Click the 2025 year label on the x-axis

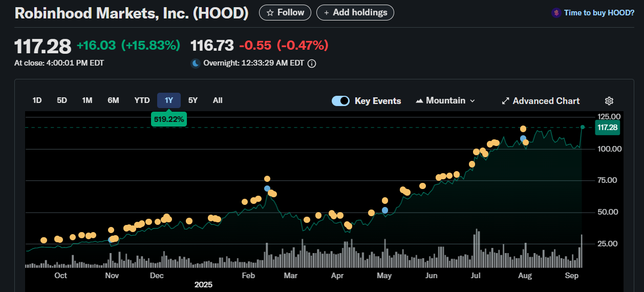[x=203, y=284]
